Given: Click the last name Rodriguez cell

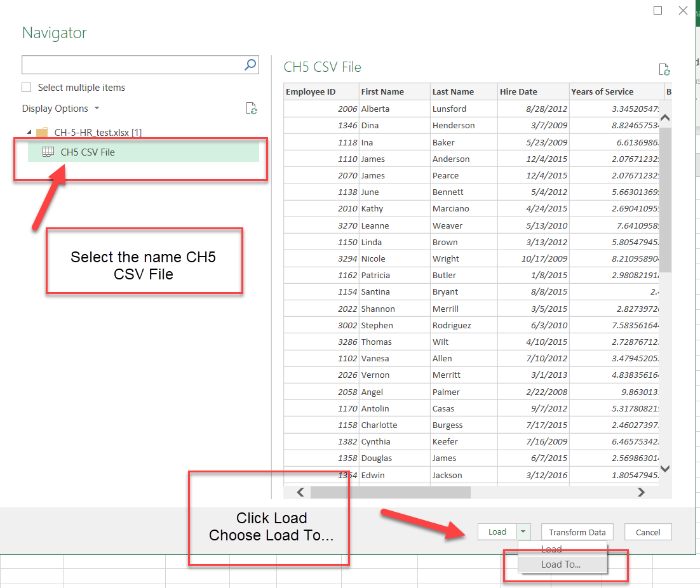Looking at the screenshot, I should coord(464,325).
